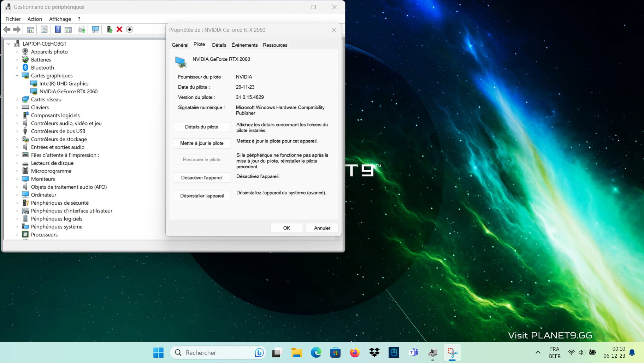This screenshot has height=363, width=644.
Task: Select Intel(R) UHD Graphics device
Action: [x=64, y=83]
